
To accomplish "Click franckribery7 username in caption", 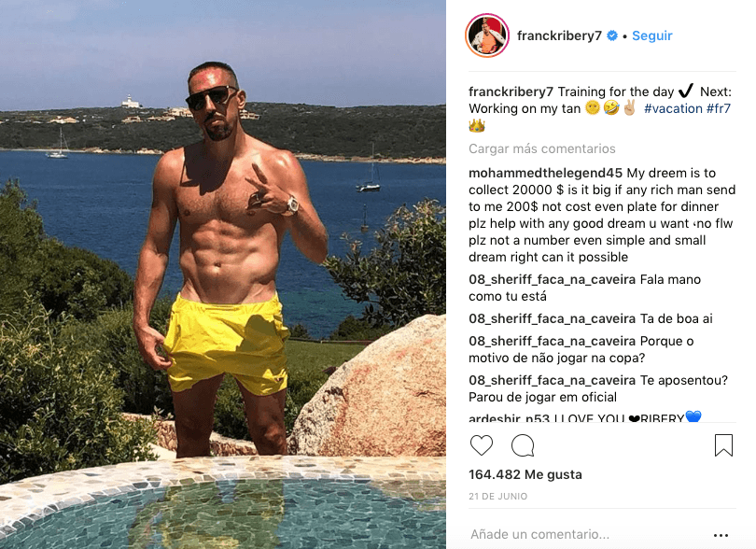I will (511, 91).
